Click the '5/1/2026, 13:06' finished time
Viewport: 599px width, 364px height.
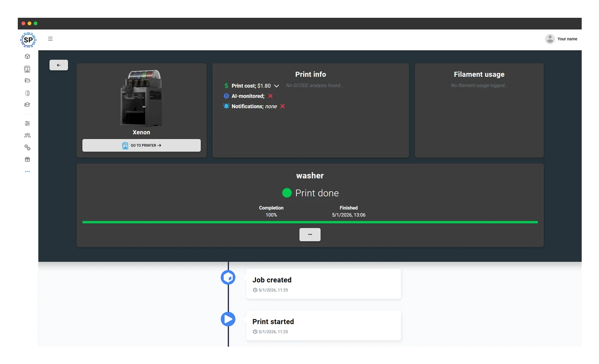click(x=349, y=215)
